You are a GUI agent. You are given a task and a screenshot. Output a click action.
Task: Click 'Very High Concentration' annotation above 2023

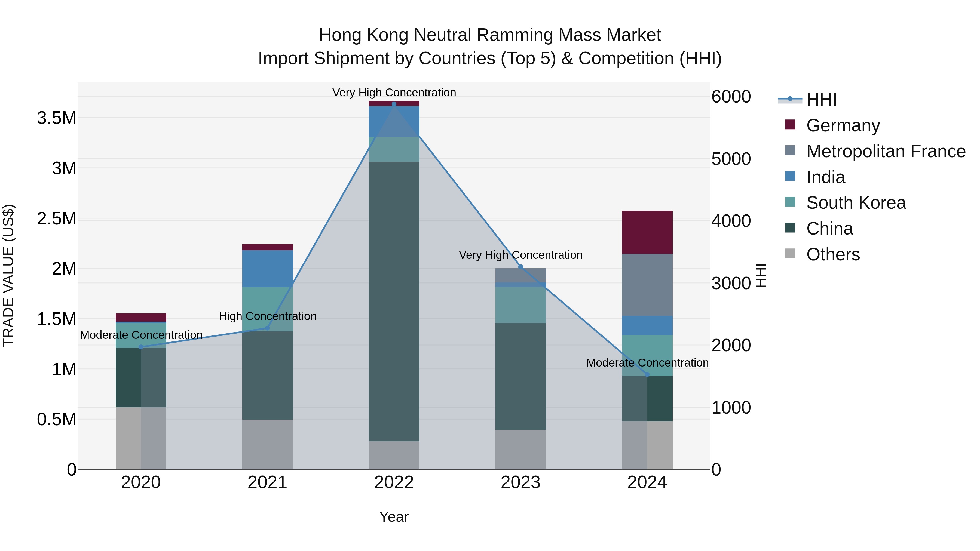tap(521, 255)
